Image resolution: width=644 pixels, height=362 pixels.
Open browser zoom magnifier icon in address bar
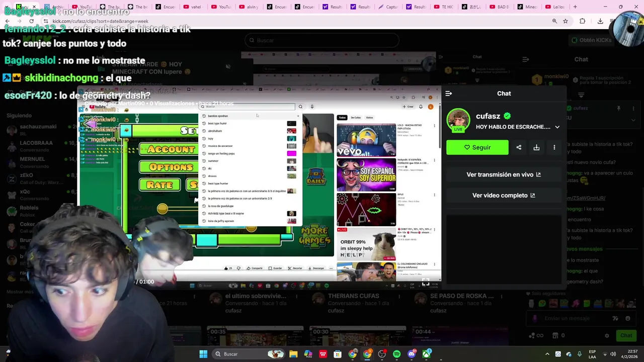(554, 21)
